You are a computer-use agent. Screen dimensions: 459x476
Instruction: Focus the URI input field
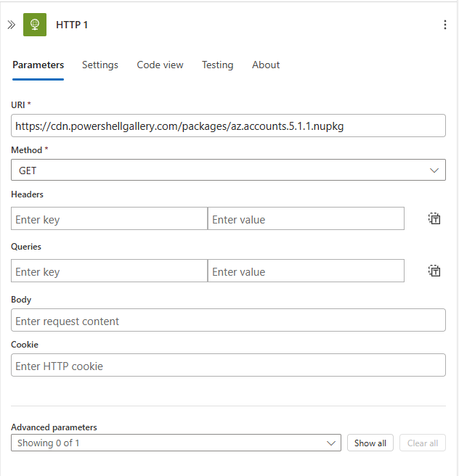click(229, 126)
